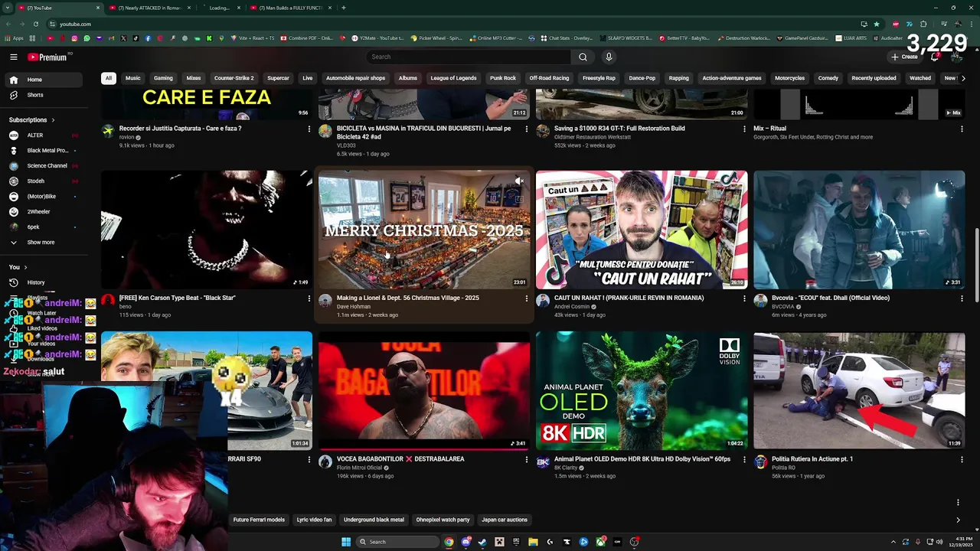Open Shorts in the sidebar

[44, 95]
